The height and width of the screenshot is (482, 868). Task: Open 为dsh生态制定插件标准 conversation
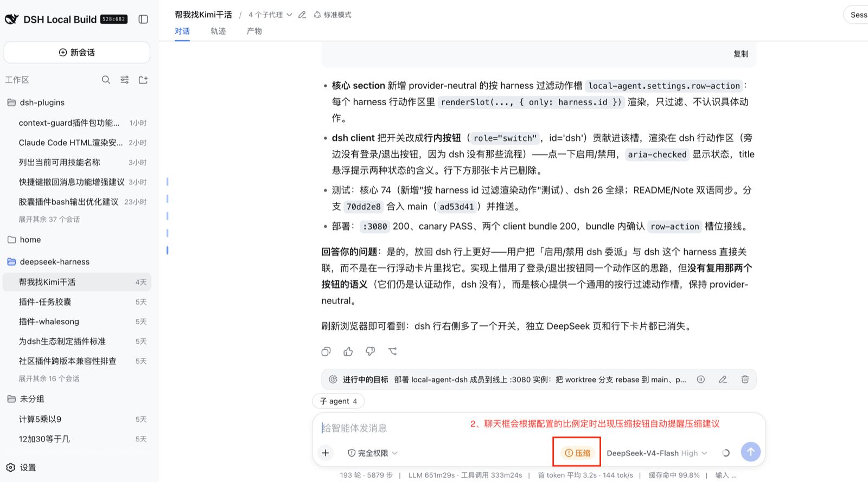pyautogui.click(x=77, y=342)
